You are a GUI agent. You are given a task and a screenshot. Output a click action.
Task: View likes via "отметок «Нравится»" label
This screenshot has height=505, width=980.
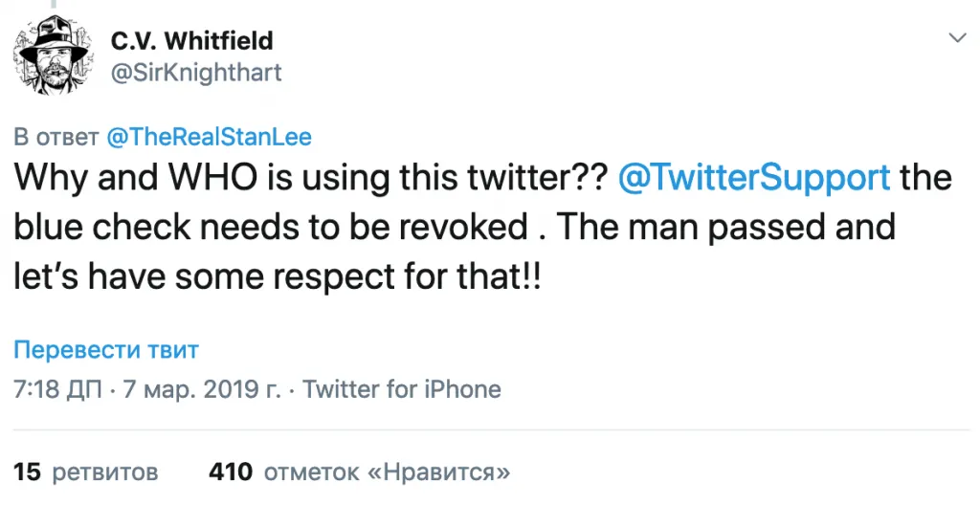(387, 472)
